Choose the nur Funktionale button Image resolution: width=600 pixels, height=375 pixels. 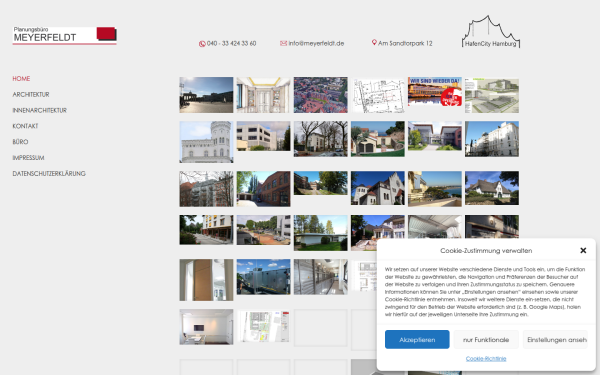(x=486, y=339)
